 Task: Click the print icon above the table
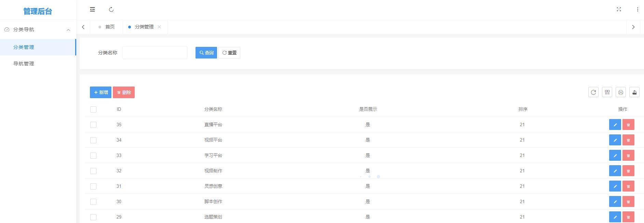[621, 92]
